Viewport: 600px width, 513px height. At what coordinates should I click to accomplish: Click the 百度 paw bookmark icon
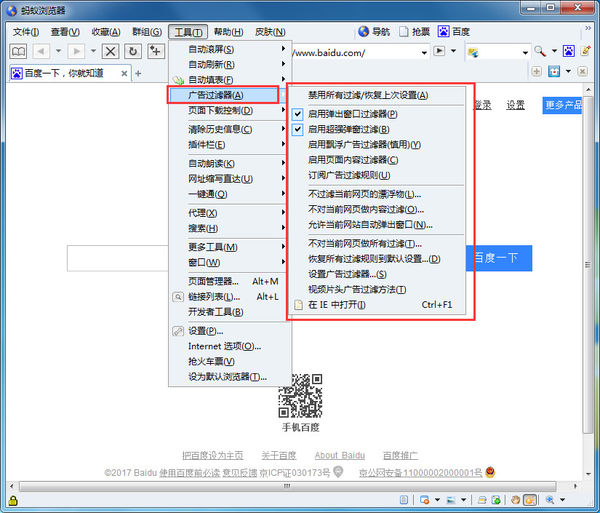[x=443, y=31]
